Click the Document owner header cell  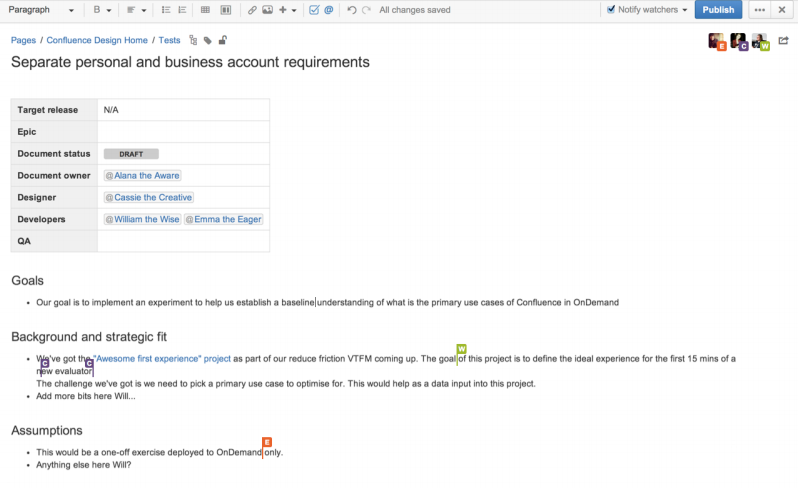point(54,176)
